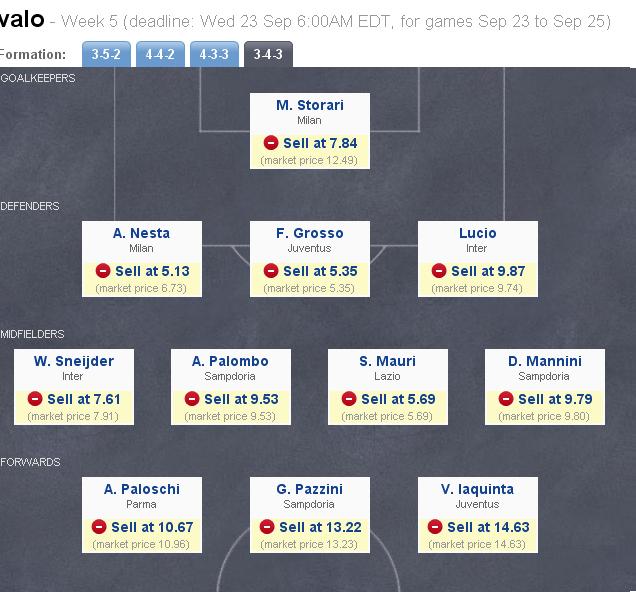
Task: Click red minus icon for M. Storari
Action: 270,143
